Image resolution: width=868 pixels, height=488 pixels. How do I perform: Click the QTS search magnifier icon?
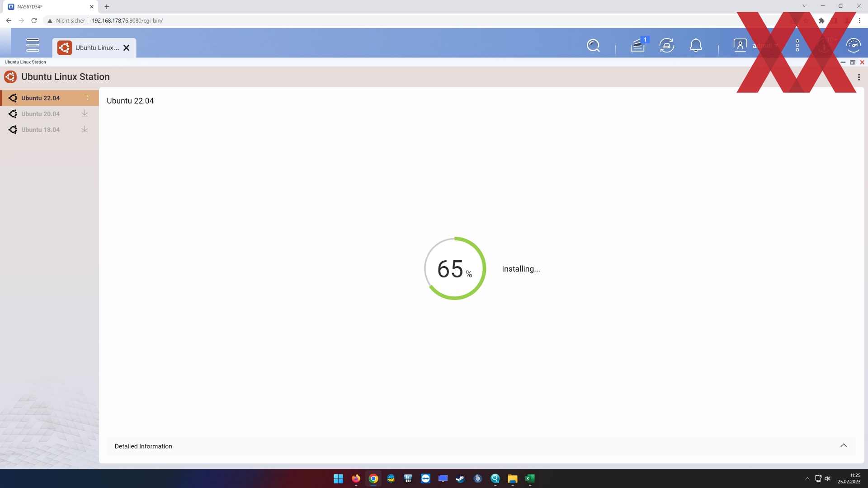[x=593, y=46]
